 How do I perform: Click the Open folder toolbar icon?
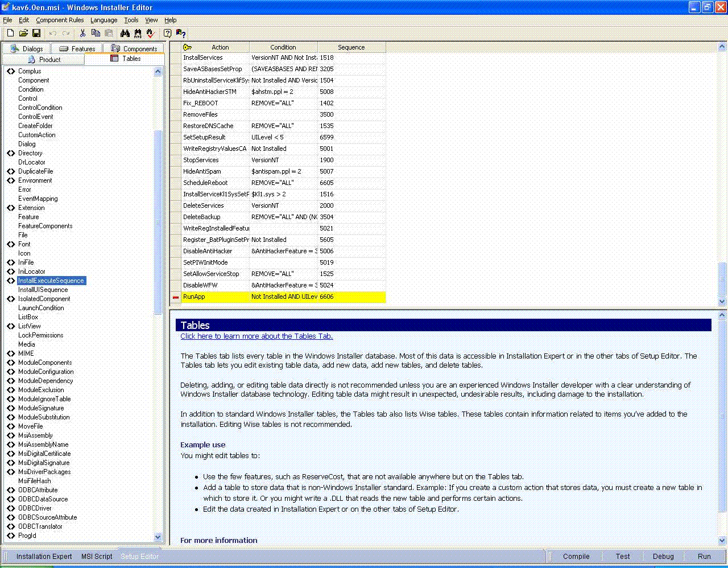(x=23, y=34)
